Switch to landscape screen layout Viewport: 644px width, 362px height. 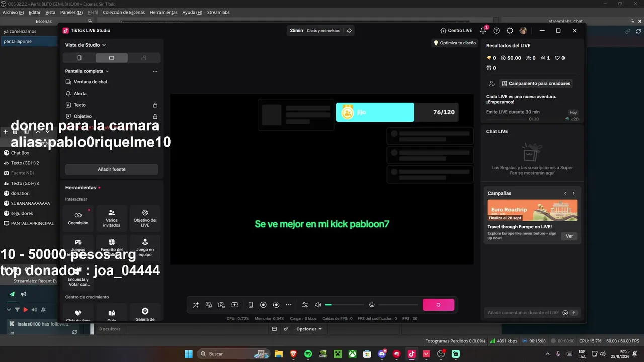tap(112, 58)
